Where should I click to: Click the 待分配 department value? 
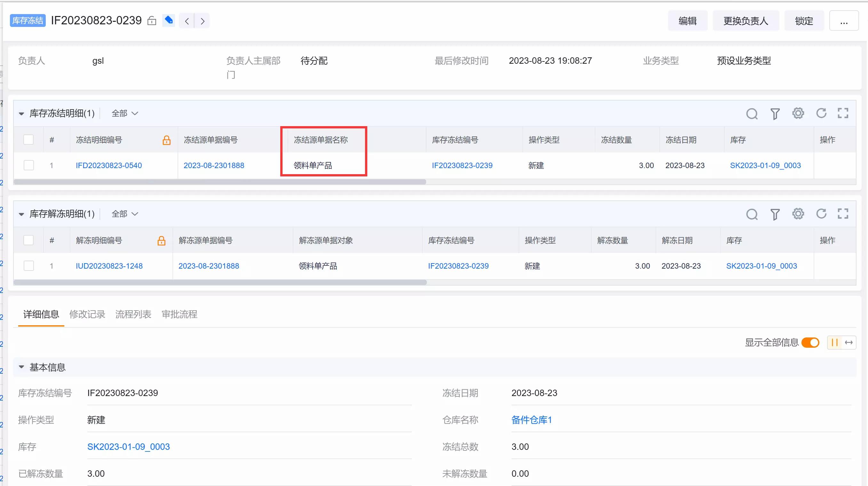[314, 61]
